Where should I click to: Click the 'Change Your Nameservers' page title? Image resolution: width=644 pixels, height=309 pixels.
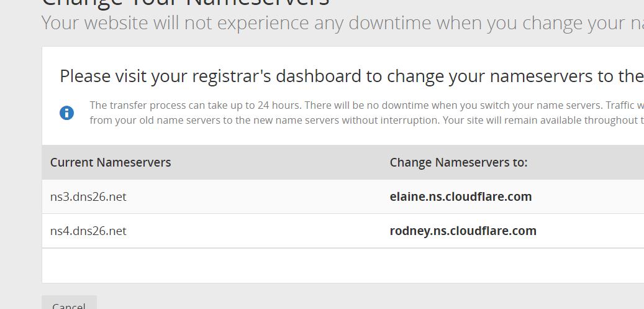point(185,2)
